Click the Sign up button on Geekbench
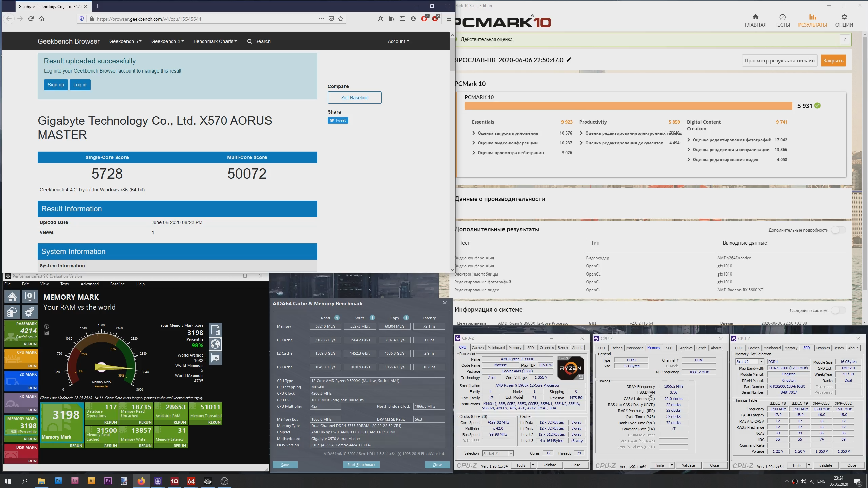Screen dimensions: 868x488 56,85
